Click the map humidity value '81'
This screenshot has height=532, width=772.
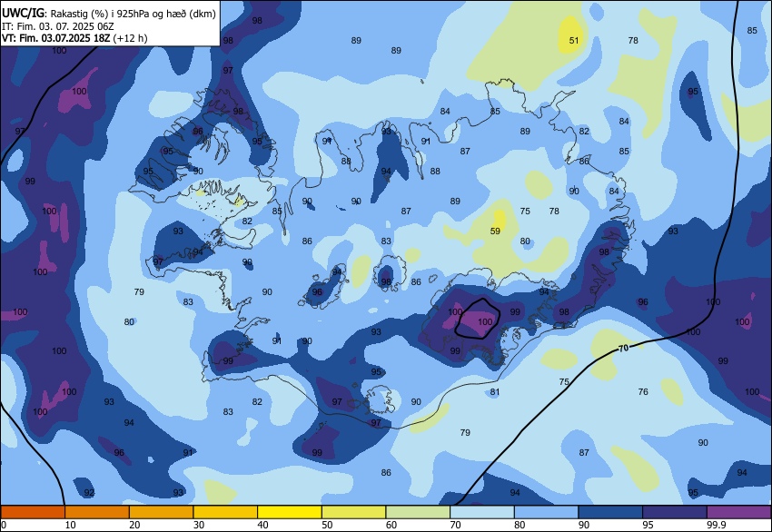(495, 392)
